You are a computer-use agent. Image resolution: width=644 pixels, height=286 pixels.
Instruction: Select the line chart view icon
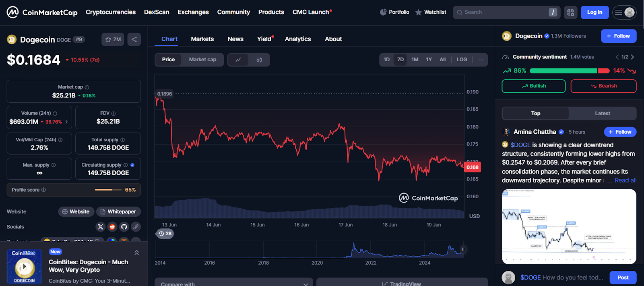pyautogui.click(x=238, y=60)
